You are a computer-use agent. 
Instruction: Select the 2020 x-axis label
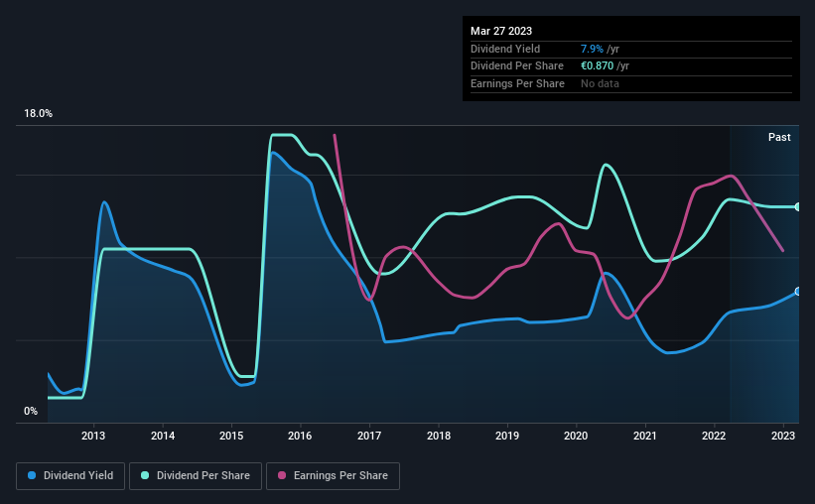pos(576,436)
